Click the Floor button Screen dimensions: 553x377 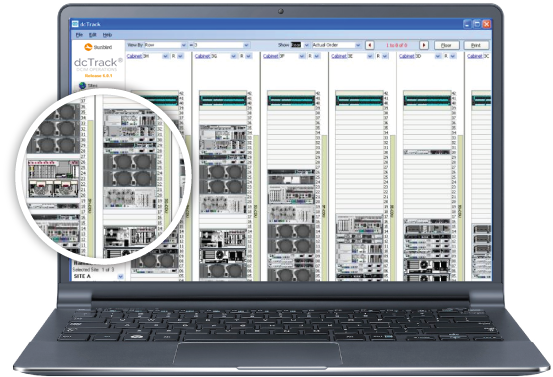click(446, 45)
